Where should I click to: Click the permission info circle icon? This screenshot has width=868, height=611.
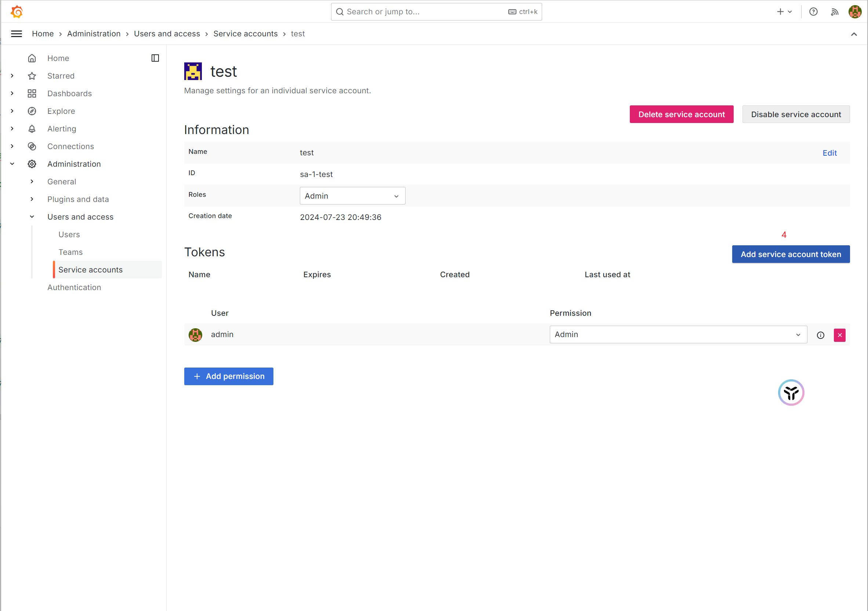tap(820, 335)
